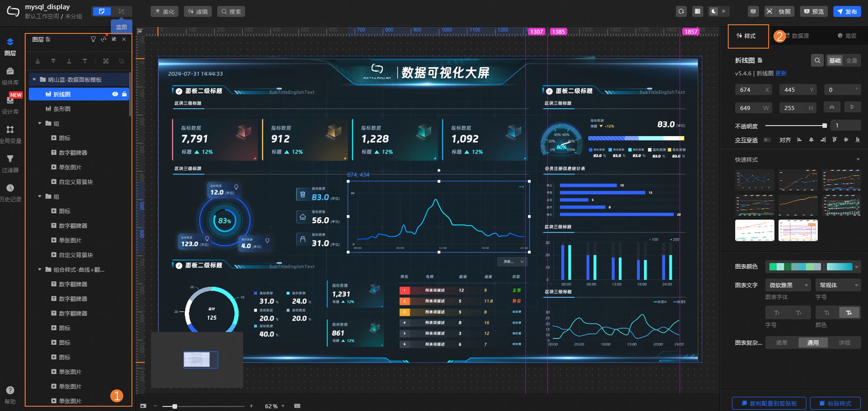Click the 滤镜 filter button
868x411 pixels.
tap(198, 12)
